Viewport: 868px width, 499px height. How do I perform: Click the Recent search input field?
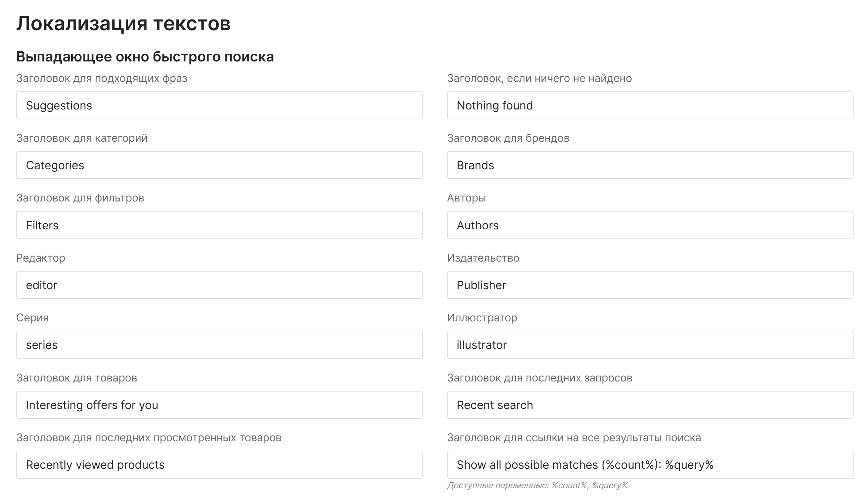(650, 405)
